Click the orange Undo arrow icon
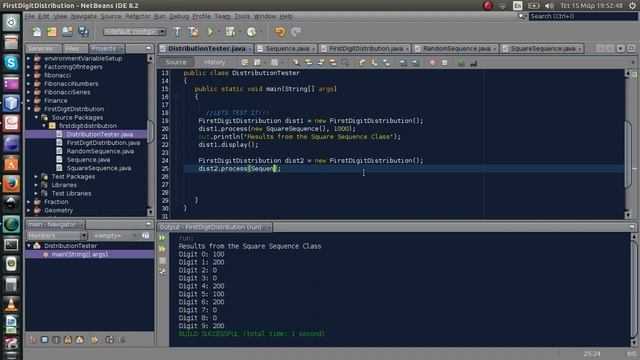640x360 pixels. (280, 32)
